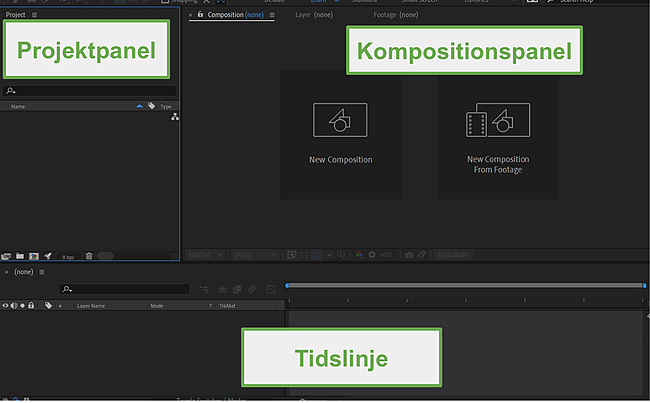Click the solo column dot icon

pos(22,306)
